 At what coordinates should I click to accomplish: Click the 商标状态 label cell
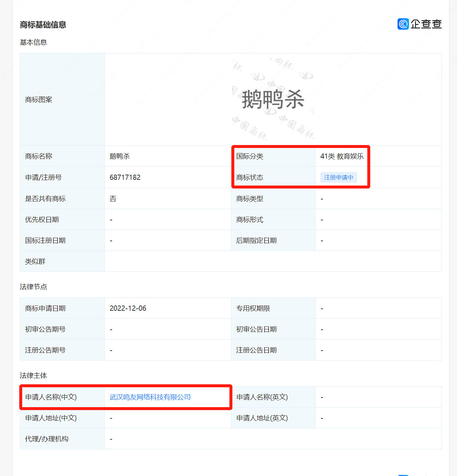250,177
